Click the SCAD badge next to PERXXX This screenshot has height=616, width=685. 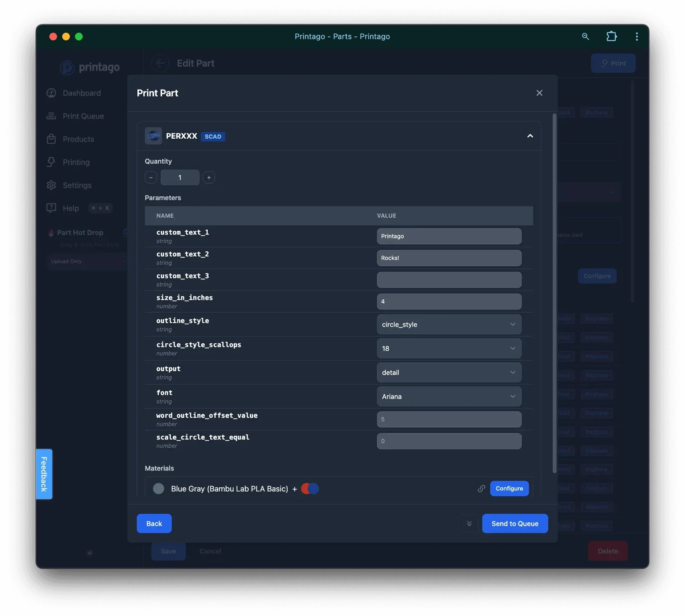(213, 136)
